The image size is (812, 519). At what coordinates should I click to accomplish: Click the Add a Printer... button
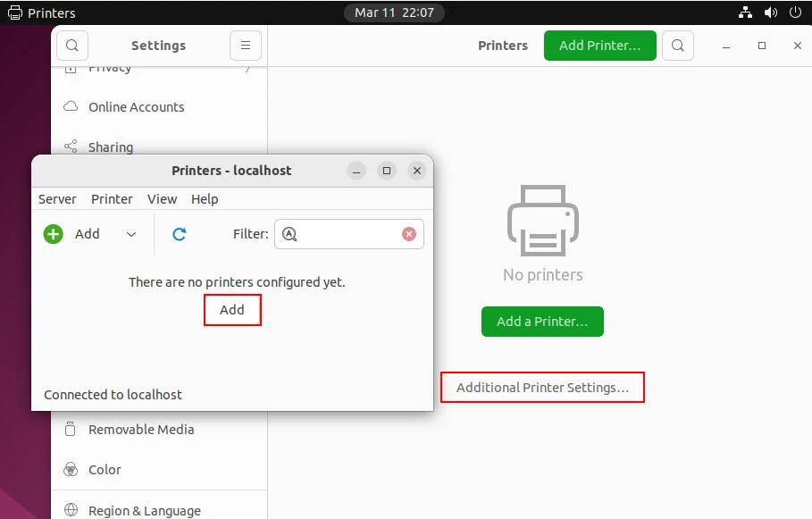542,322
